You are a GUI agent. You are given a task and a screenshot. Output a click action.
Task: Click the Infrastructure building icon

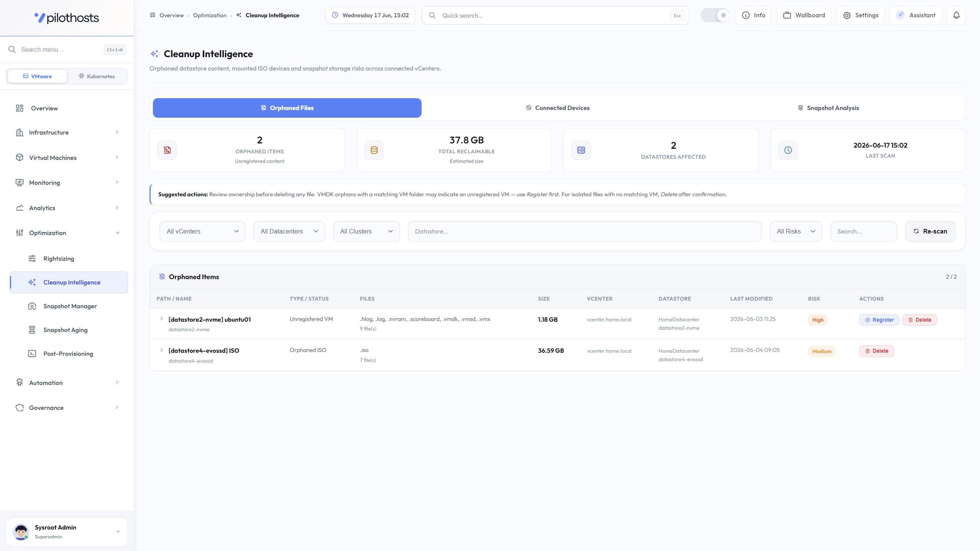(x=20, y=132)
